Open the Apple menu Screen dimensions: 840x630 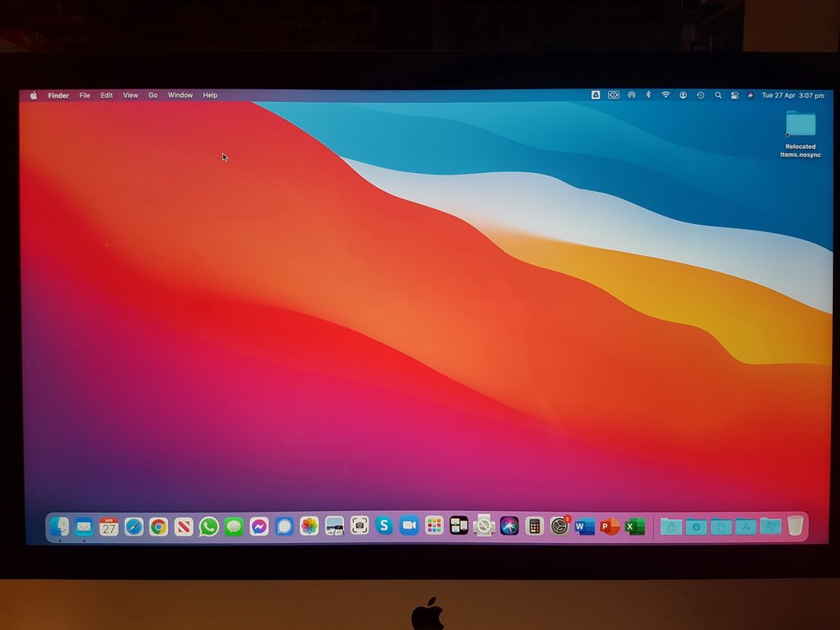point(33,95)
